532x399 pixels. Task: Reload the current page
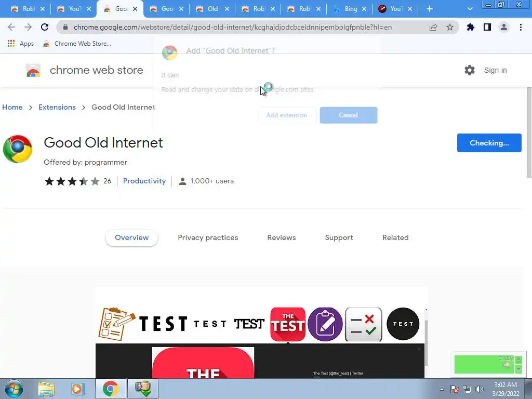tap(45, 27)
